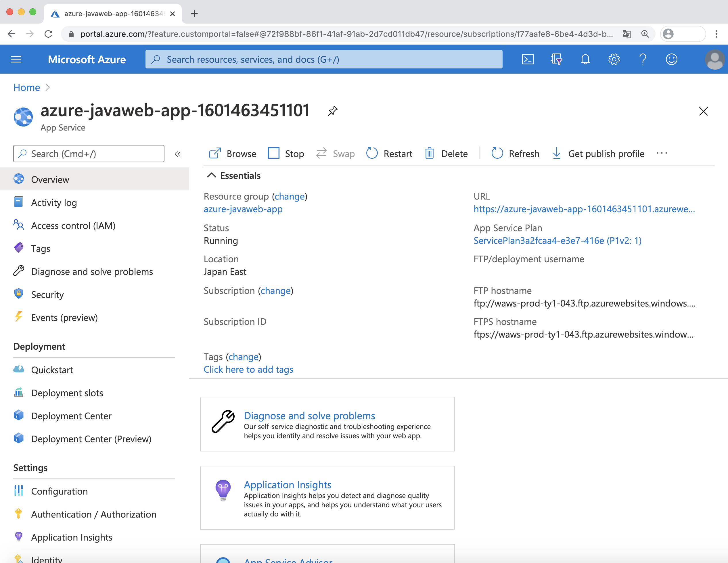Close the App Service blade
The height and width of the screenshot is (563, 728).
click(x=703, y=111)
